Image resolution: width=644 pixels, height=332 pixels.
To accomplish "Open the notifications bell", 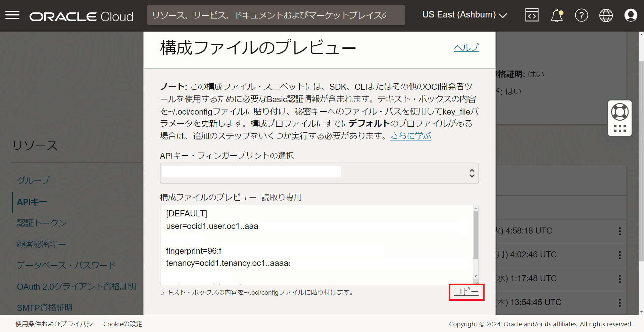I will click(x=556, y=15).
